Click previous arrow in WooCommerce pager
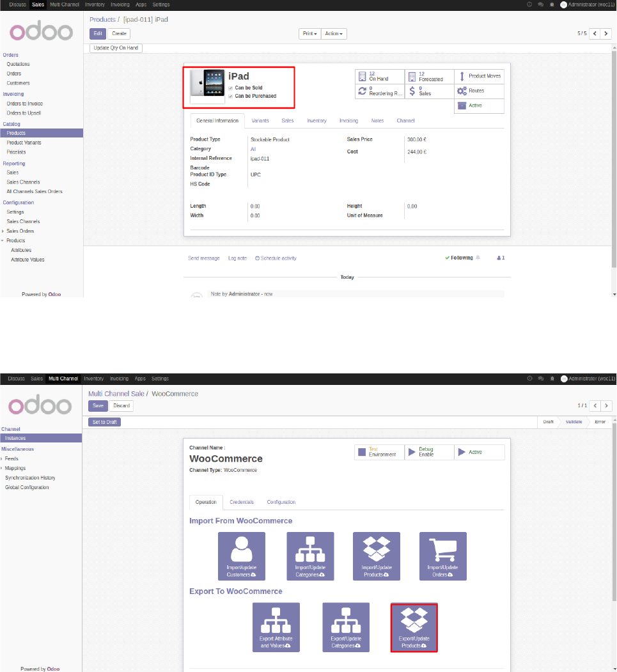 click(595, 405)
